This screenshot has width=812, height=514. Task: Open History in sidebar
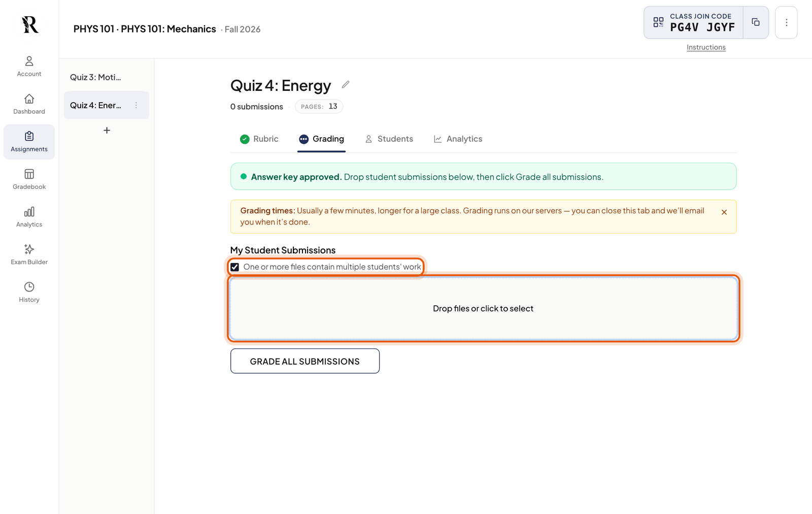(x=29, y=292)
